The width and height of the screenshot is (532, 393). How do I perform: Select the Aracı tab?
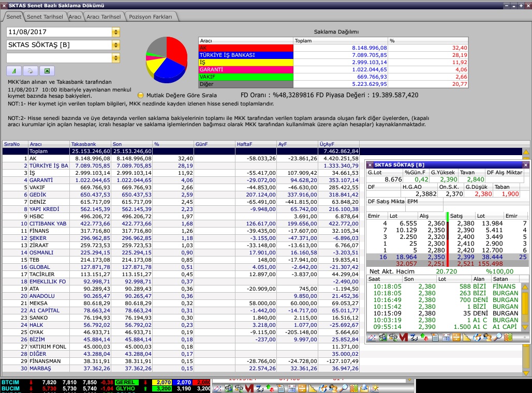coord(75,17)
